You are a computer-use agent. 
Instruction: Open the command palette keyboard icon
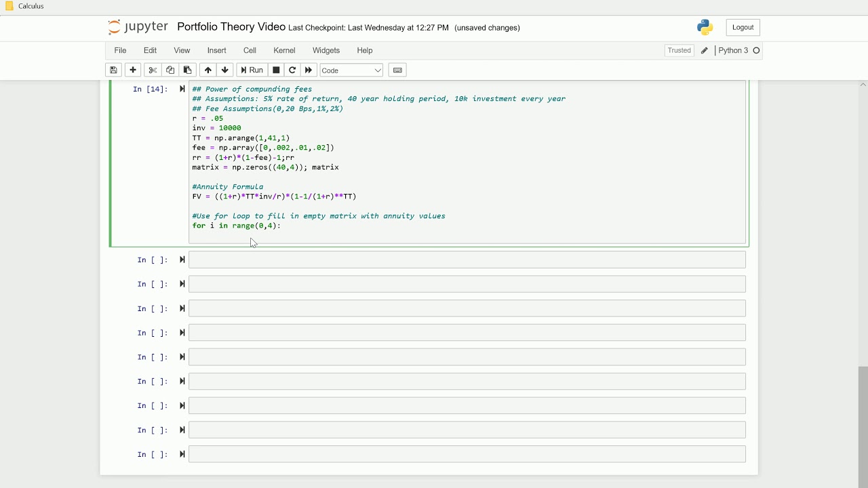[397, 70]
